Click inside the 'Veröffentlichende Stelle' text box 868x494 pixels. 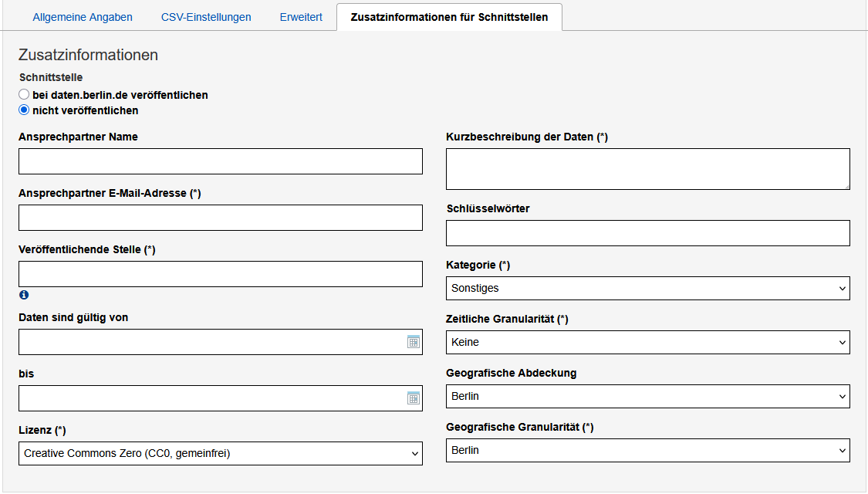220,274
